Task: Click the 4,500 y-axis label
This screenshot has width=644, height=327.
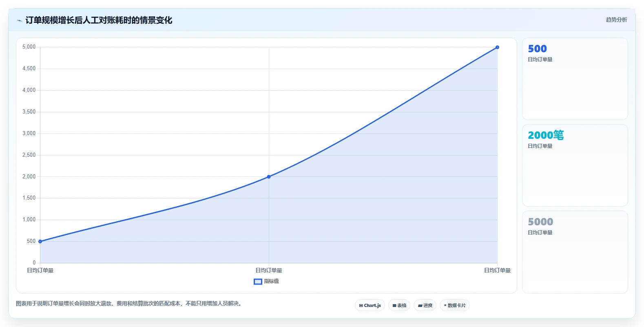Action: [x=29, y=69]
